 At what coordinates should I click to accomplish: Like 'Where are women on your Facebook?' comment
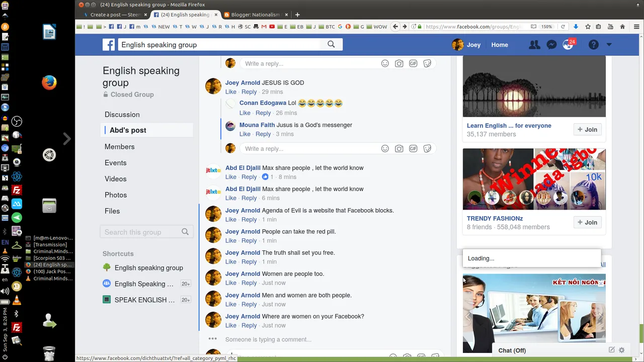point(231,325)
